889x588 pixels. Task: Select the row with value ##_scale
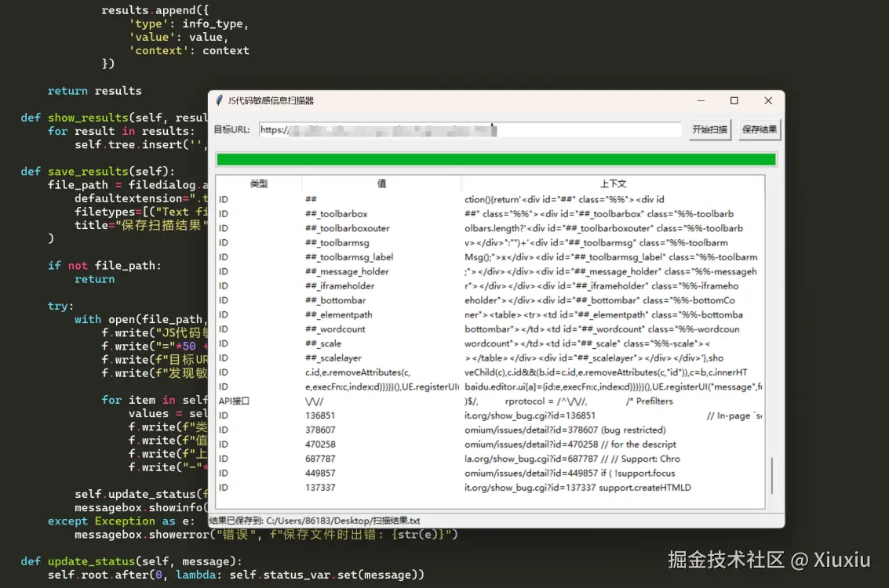[490, 343]
